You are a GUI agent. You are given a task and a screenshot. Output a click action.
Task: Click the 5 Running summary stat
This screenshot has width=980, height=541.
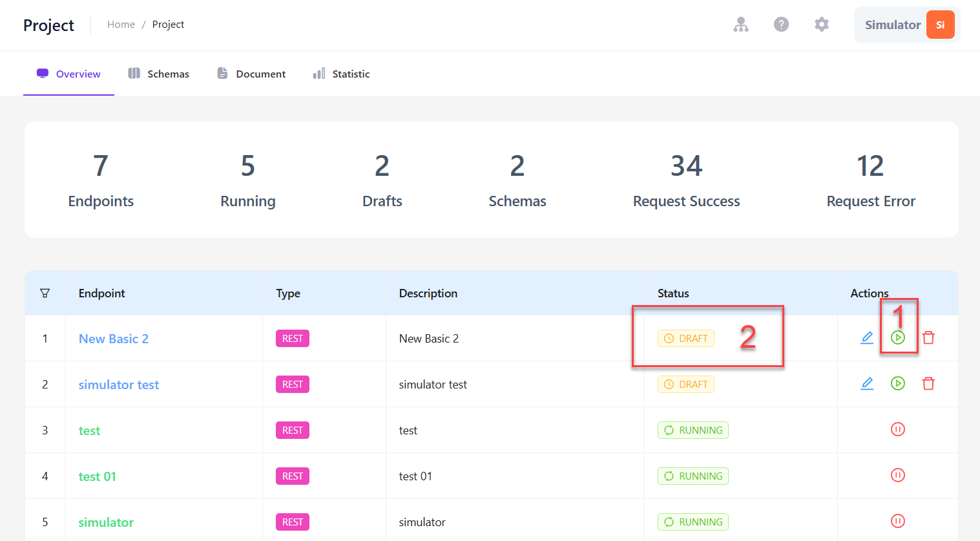[248, 180]
